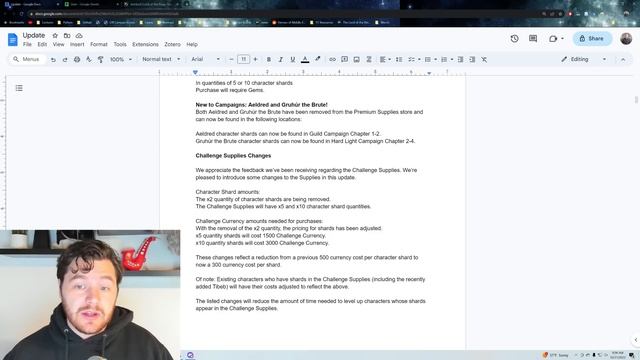The width and height of the screenshot is (640, 360).
Task: Open the Meet call options arrow
Action: point(562,38)
